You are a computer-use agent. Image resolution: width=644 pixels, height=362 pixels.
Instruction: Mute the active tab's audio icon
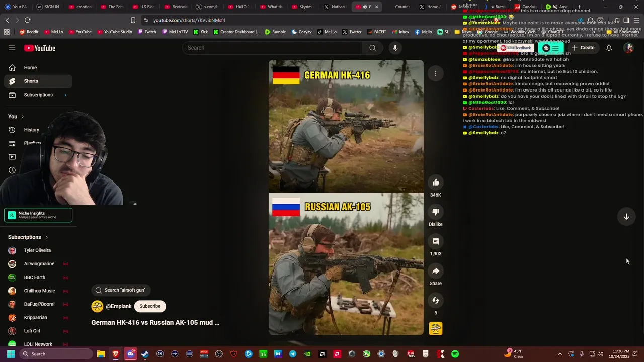(x=365, y=7)
